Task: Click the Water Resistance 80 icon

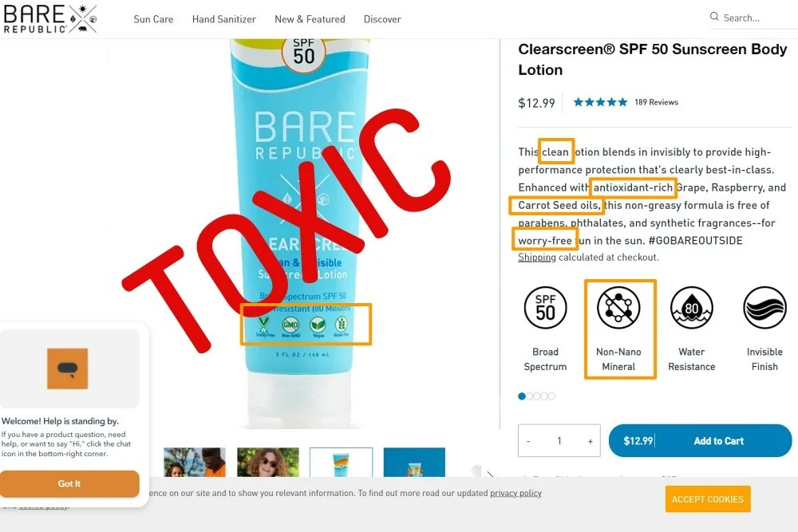Action: (x=692, y=307)
